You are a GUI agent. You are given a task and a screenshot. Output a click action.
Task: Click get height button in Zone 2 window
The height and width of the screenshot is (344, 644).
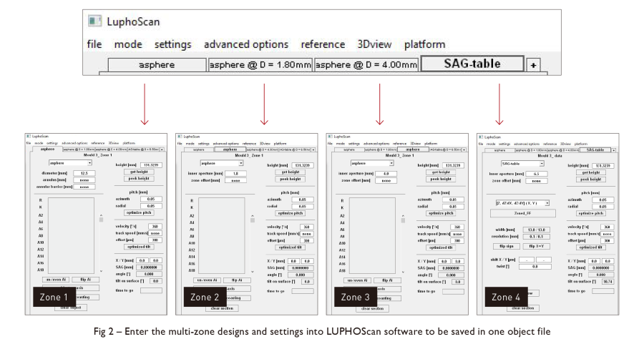click(291, 172)
